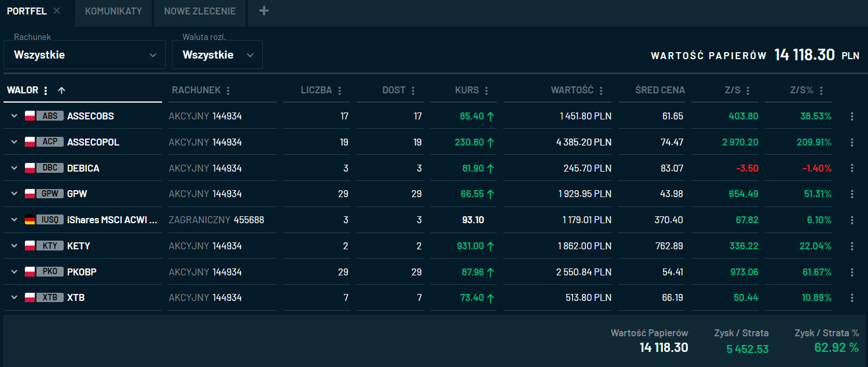
Task: Open the Z/S% column options dots
Action: (821, 90)
